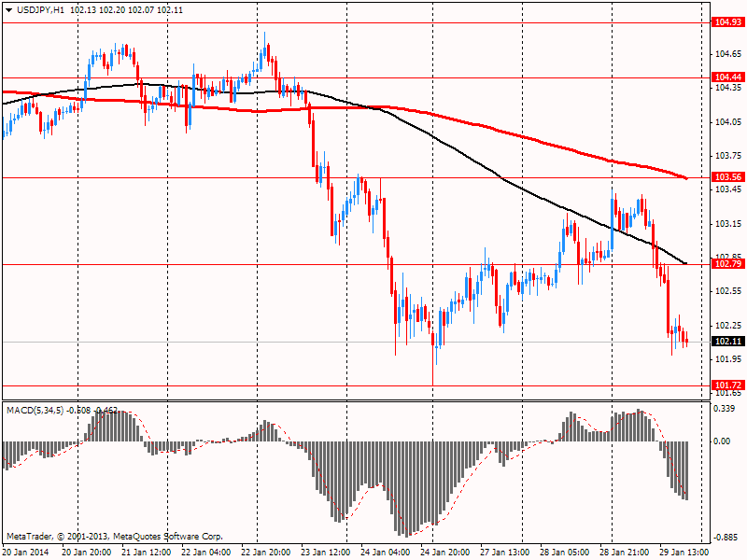
Task: Select the 28 Jan 21:00 time label
Action: point(624,553)
